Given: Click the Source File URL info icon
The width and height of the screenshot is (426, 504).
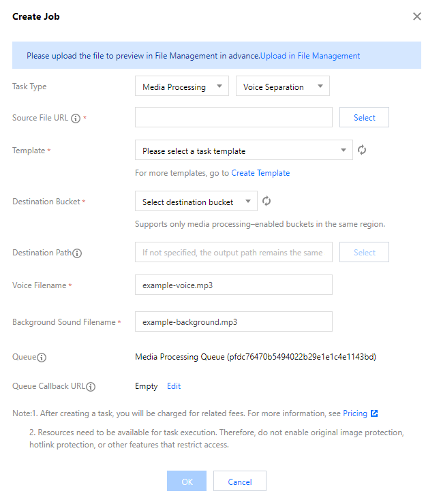Looking at the screenshot, I should tap(76, 119).
